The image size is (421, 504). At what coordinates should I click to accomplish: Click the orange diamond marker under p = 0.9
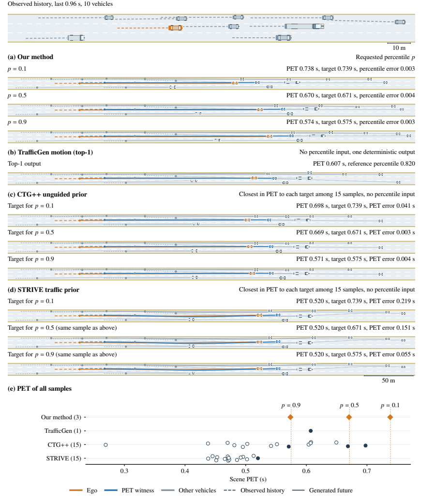pos(290,417)
